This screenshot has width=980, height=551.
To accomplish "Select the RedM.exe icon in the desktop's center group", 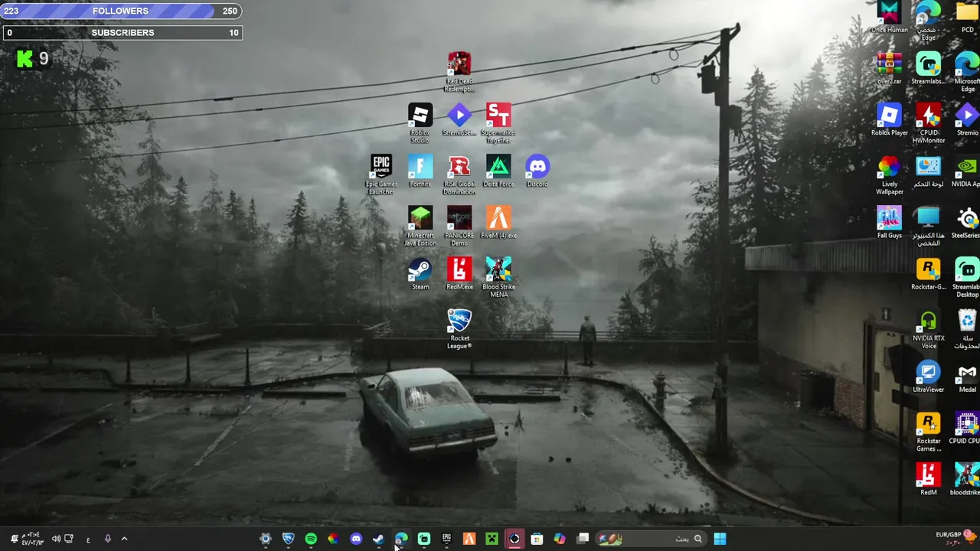I will click(459, 274).
